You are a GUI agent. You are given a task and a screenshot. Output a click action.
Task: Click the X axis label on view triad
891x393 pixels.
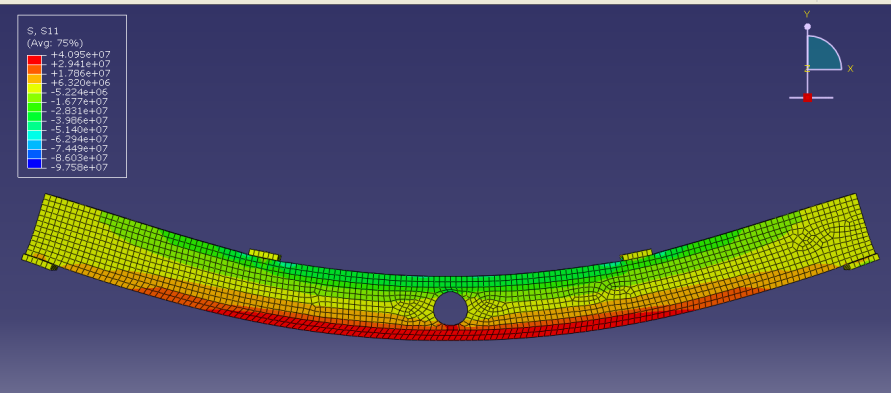[x=850, y=69]
